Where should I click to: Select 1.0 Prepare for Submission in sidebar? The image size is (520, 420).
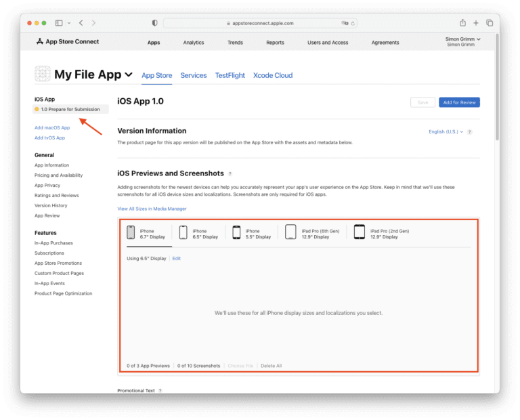[x=70, y=109]
